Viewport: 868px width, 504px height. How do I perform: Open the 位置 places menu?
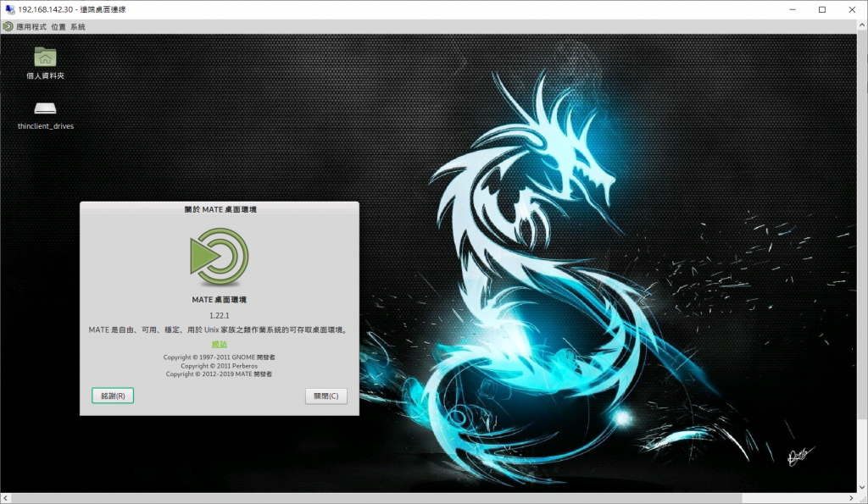[58, 26]
